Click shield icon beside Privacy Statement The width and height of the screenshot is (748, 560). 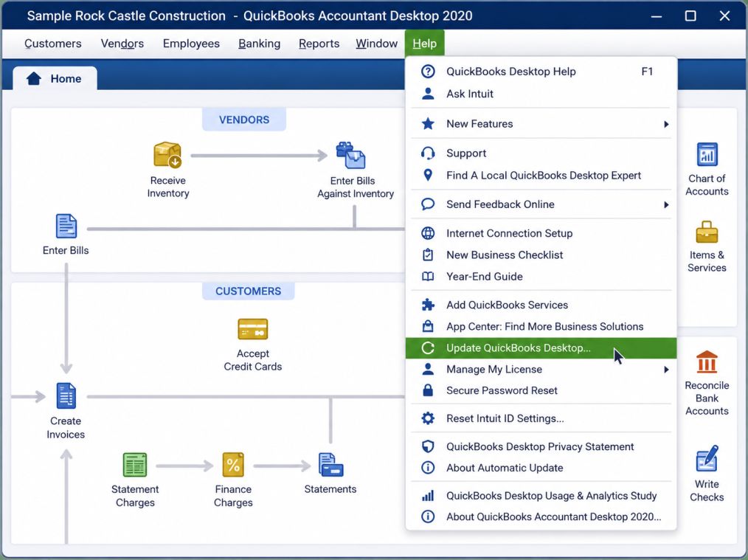[x=428, y=446]
